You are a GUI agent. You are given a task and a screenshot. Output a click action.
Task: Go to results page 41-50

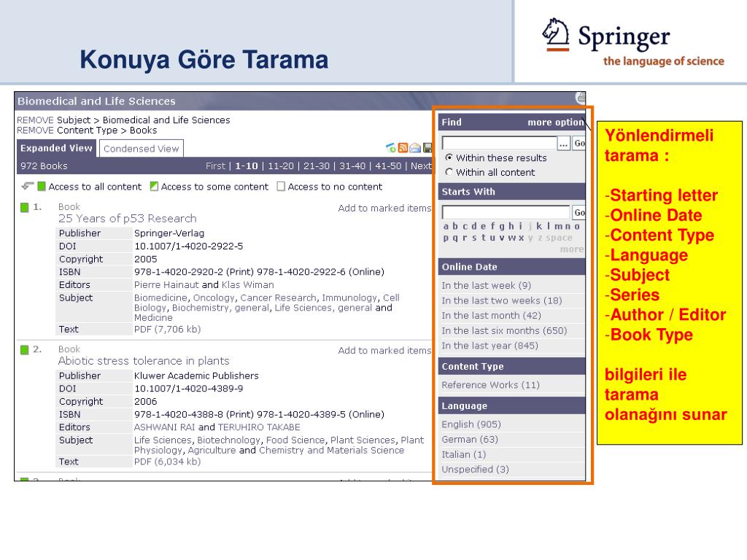click(388, 166)
